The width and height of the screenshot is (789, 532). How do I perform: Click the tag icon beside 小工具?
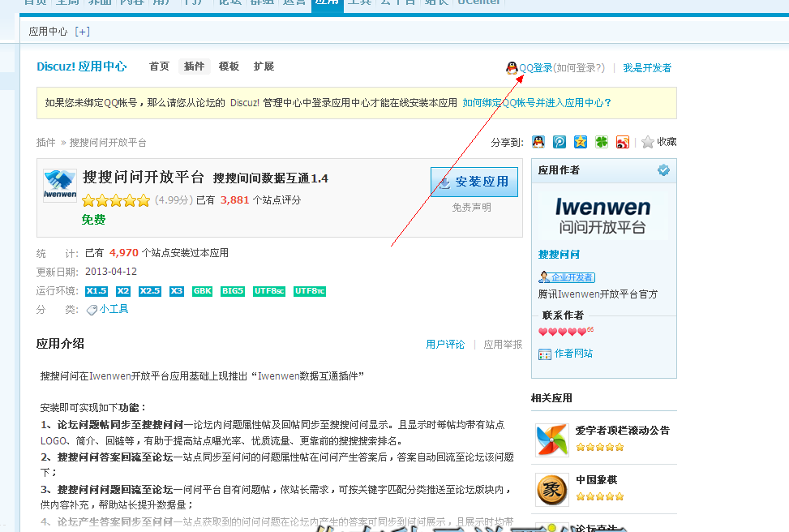[x=92, y=310]
